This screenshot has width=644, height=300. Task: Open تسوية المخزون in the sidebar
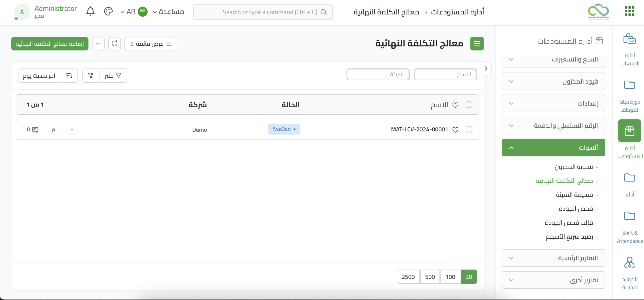[x=574, y=167]
